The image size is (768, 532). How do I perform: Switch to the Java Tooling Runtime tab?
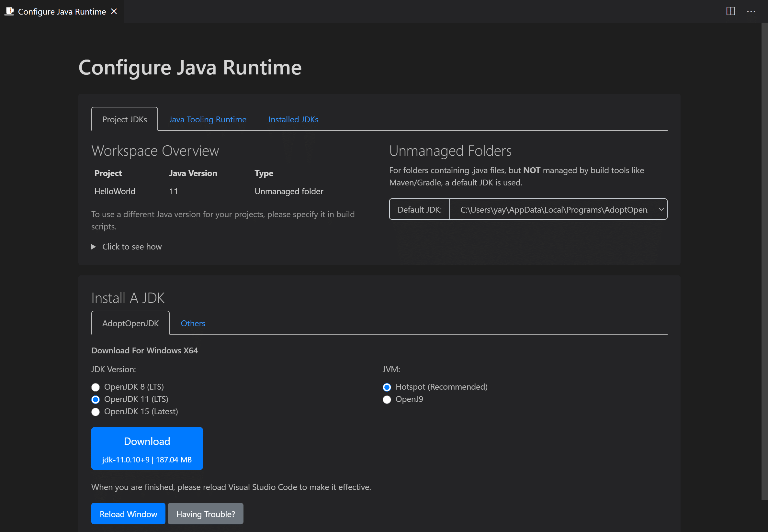[208, 119]
